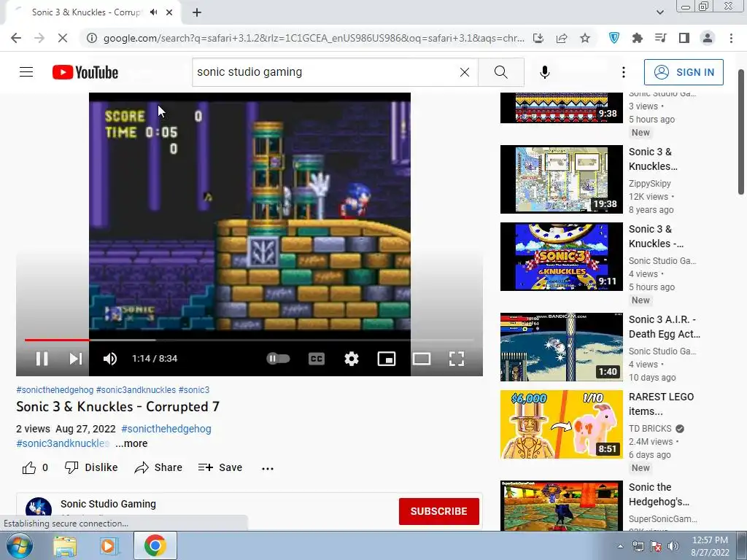Screen dimensions: 747x560
Task: Open the Sonic Studio Gaming channel name
Action: (x=108, y=504)
